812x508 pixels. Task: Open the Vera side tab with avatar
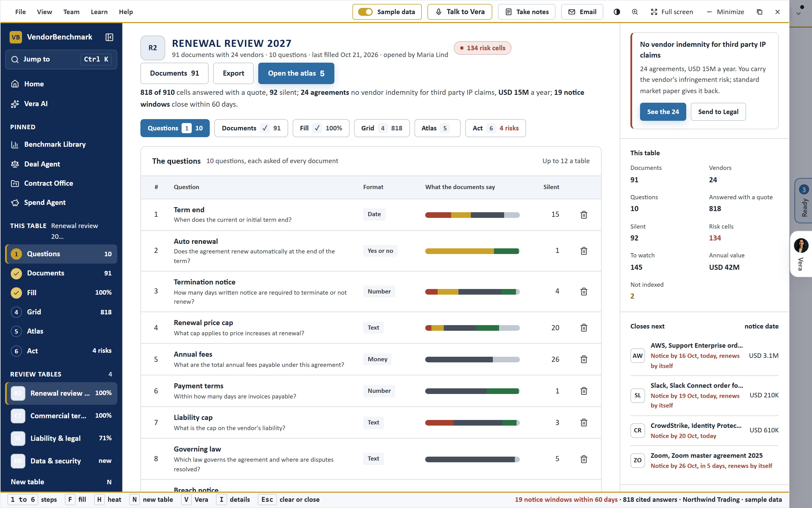click(801, 254)
